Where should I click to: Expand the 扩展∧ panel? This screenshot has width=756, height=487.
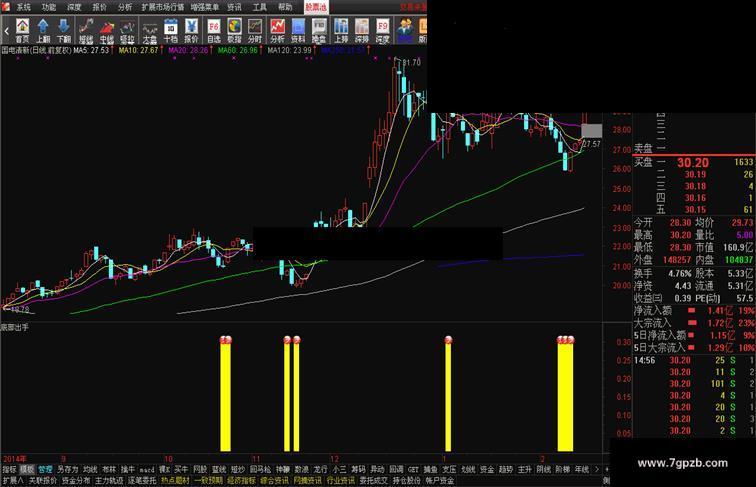coord(13,480)
